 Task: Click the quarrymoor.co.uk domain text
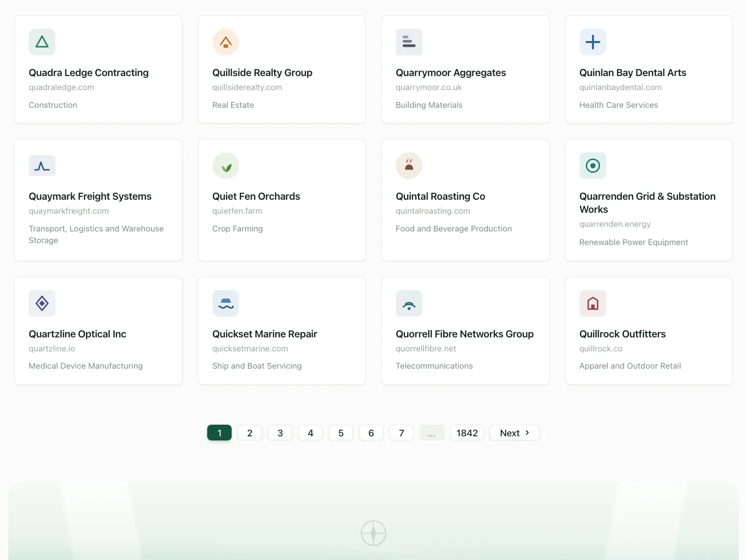click(429, 87)
